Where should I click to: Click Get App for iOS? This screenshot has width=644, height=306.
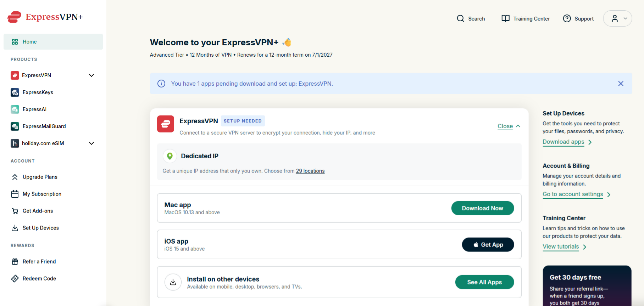[x=488, y=245]
